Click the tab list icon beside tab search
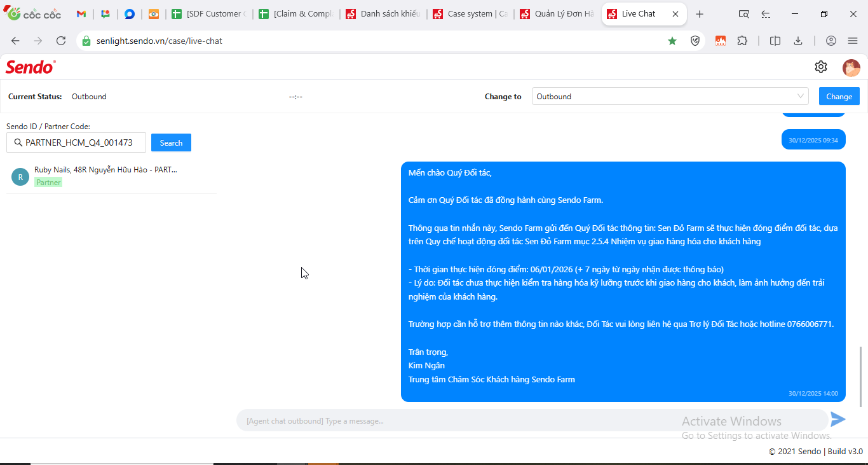This screenshot has width=868, height=465. click(x=766, y=14)
